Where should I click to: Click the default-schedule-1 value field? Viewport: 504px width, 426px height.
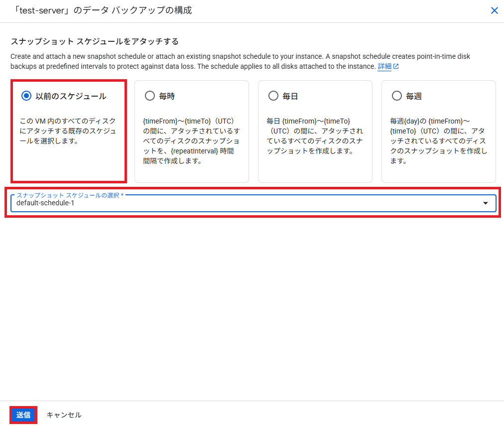tap(253, 203)
